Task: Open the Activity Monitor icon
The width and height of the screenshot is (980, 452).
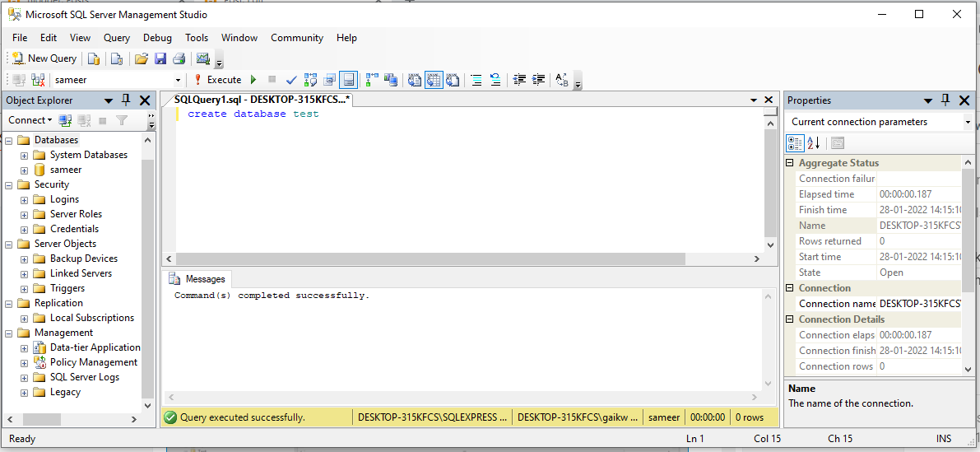Action: coord(202,58)
